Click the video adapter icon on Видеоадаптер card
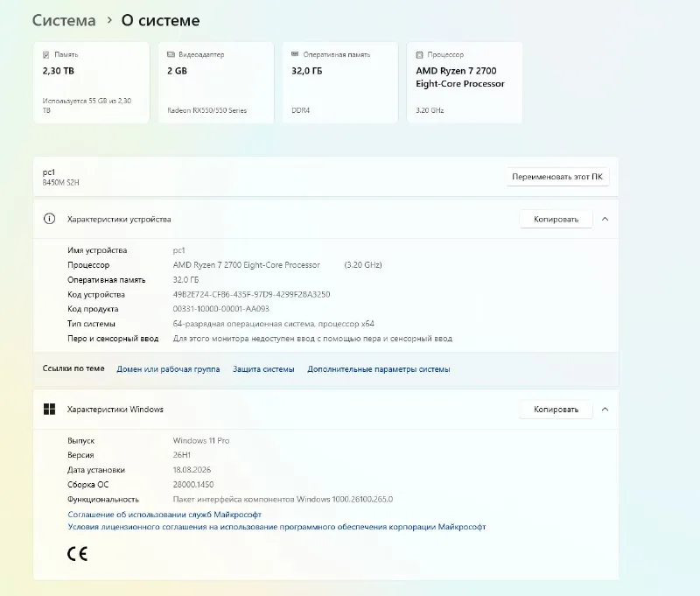The height and width of the screenshot is (596, 700). 171,54
